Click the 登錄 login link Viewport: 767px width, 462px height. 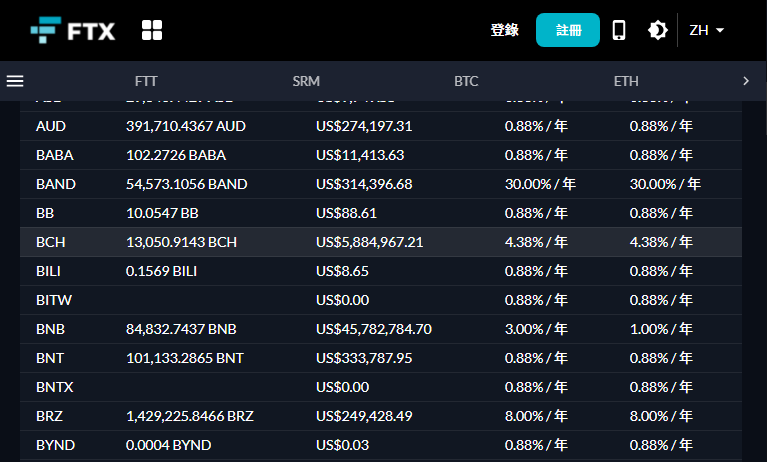[x=504, y=30]
